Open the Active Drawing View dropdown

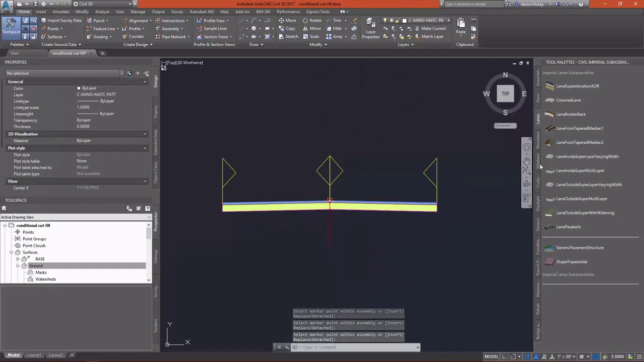click(x=75, y=217)
